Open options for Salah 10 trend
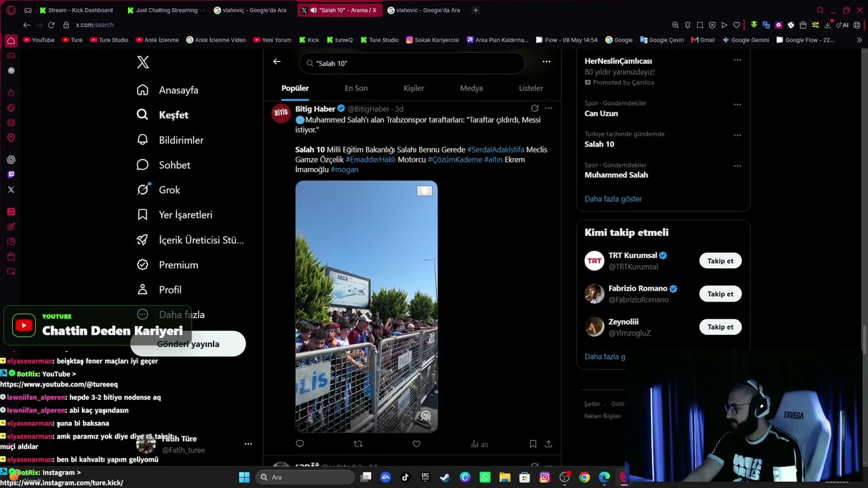Image resolution: width=868 pixels, height=488 pixels. coord(737,135)
